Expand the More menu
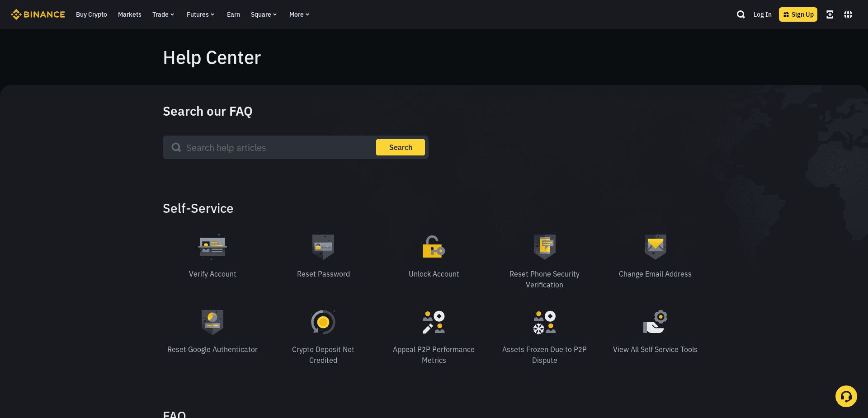868x418 pixels. (x=299, y=14)
